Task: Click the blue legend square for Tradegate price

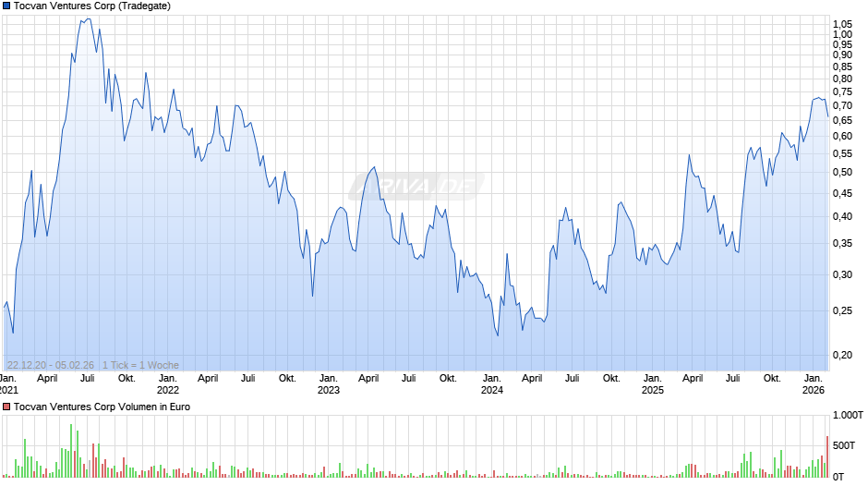Action: (6, 6)
